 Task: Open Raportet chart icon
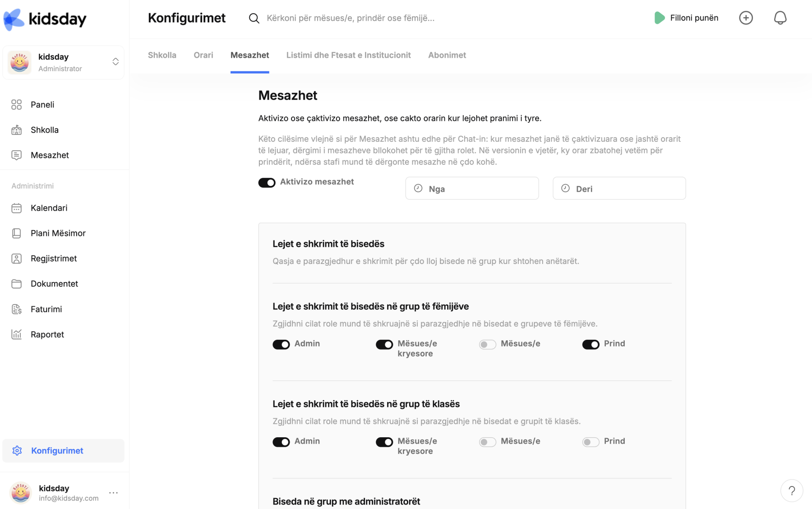tap(17, 334)
